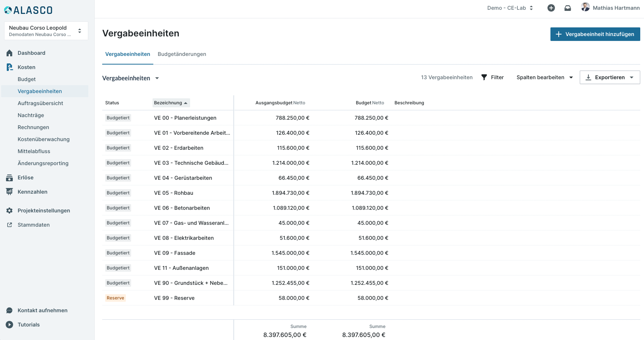This screenshot has height=340, width=644.
Task: Switch to the Budgetänderungen tab
Action: pyautogui.click(x=182, y=54)
